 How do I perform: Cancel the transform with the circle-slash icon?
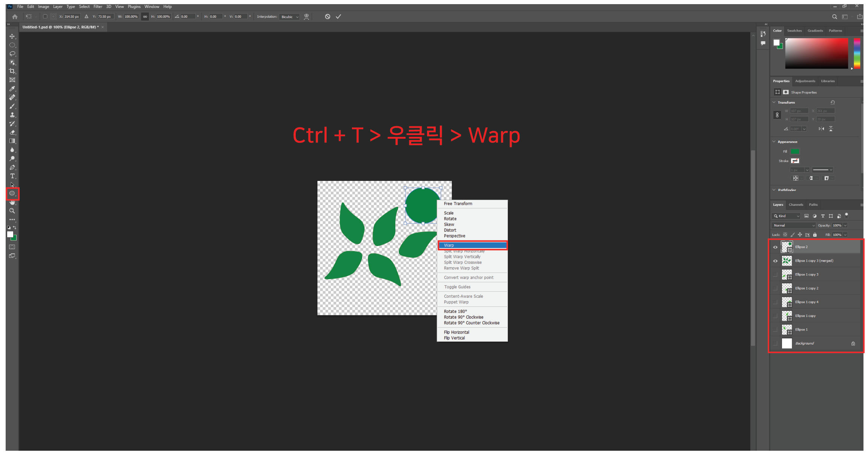[x=327, y=17]
